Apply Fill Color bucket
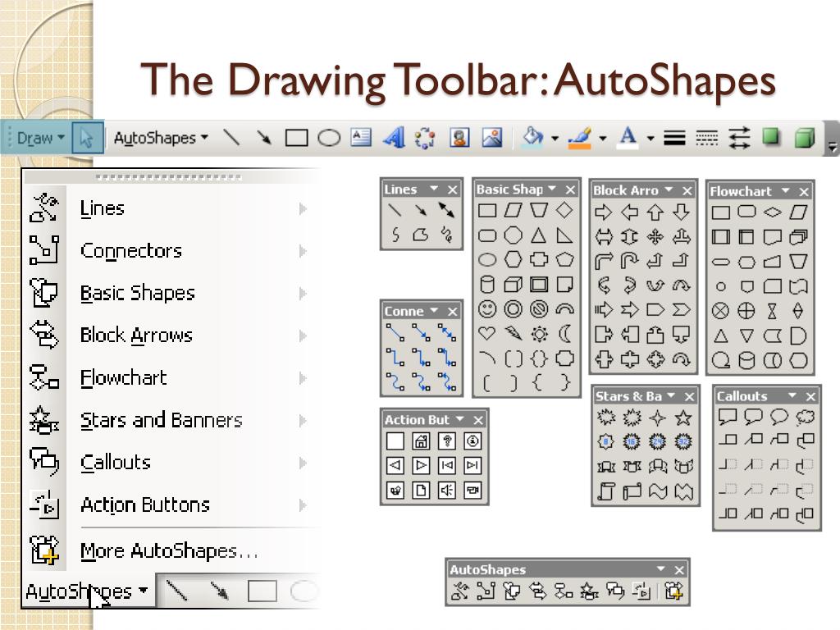840x630 pixels. tap(532, 138)
